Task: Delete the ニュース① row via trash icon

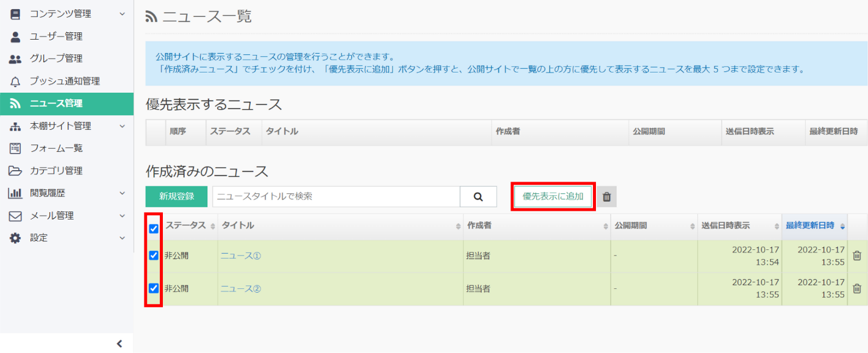Action: (856, 256)
